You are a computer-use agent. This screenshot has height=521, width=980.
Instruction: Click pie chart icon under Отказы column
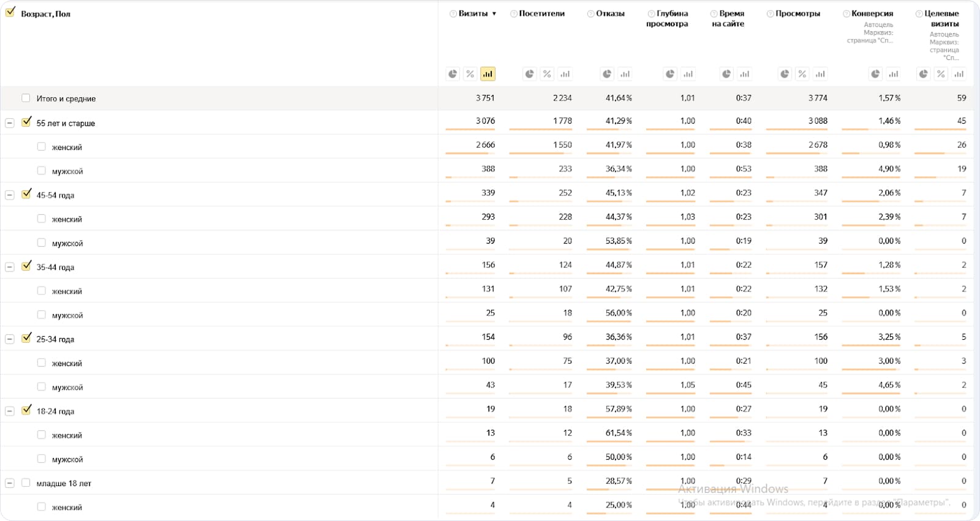point(607,74)
